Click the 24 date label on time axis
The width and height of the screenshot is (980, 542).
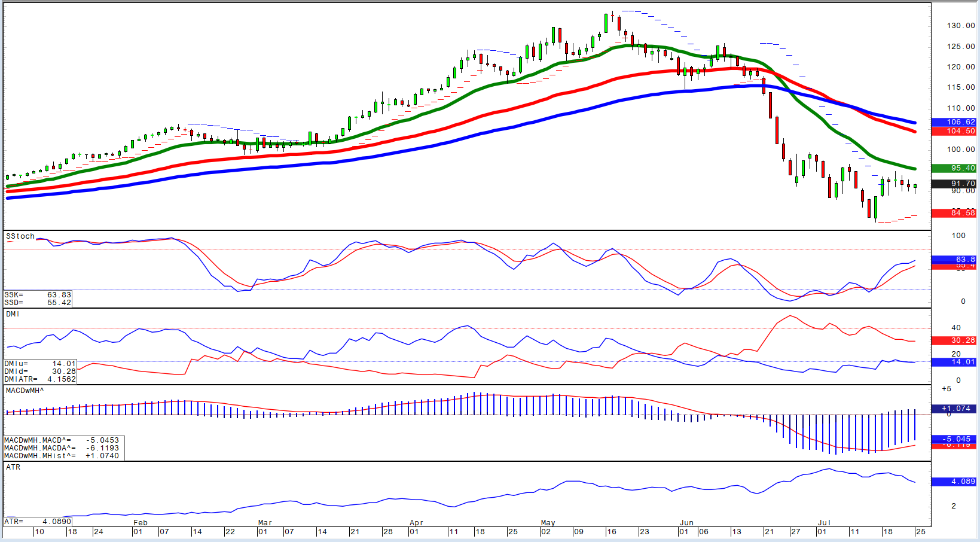(x=99, y=532)
